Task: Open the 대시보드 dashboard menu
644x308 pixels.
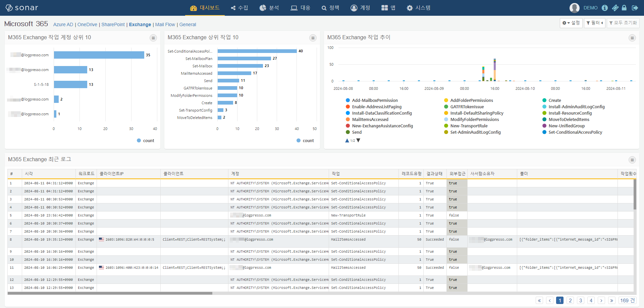Action: coord(205,8)
